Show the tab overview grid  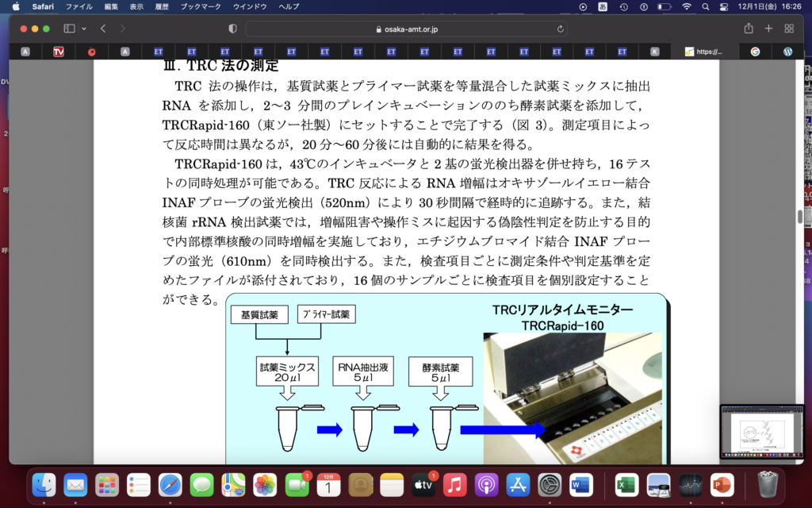coord(789,29)
